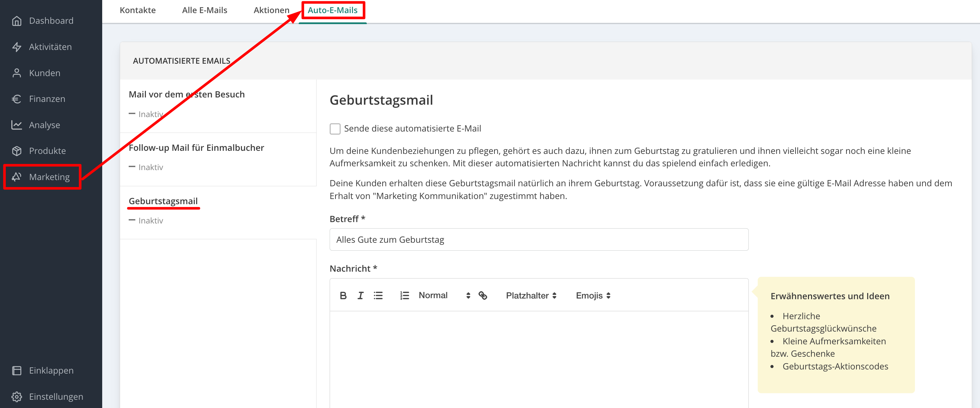Open Dashboard from the sidebar
The image size is (980, 408).
pyautogui.click(x=51, y=21)
